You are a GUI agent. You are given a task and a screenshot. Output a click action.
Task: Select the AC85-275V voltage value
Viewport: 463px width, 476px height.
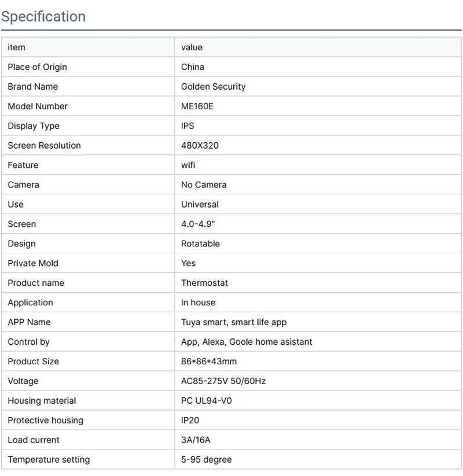[x=223, y=381]
